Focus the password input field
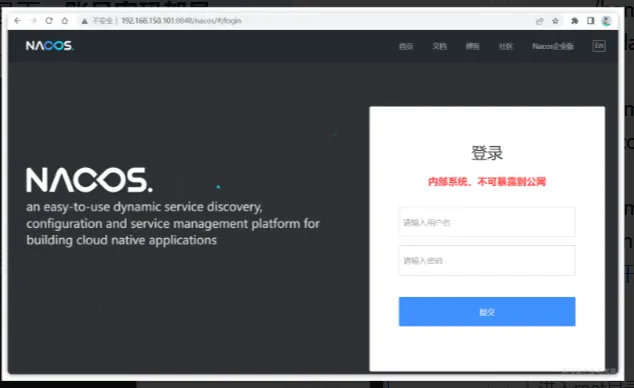 487,260
